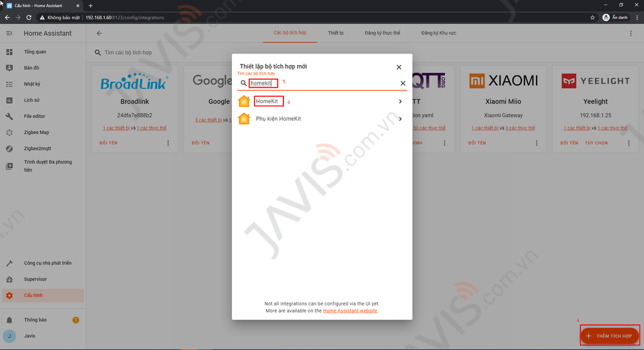Viewport: 644px width, 350px height.
Task: Click the search magnifier icon in dialog
Action: pos(243,83)
